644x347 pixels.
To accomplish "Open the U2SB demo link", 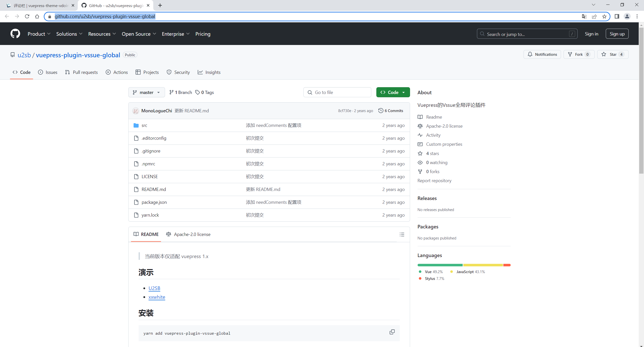I will tap(154, 288).
